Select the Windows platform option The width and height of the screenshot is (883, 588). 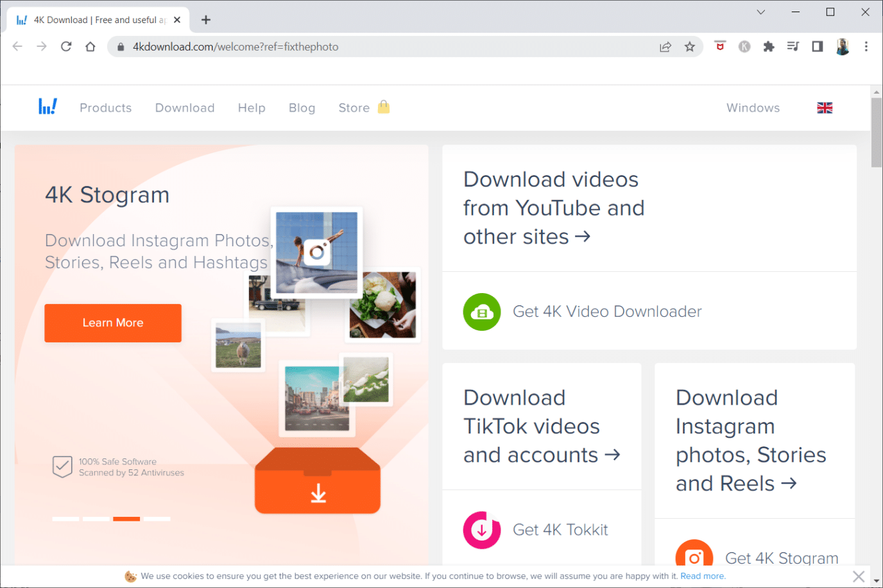pyautogui.click(x=753, y=108)
